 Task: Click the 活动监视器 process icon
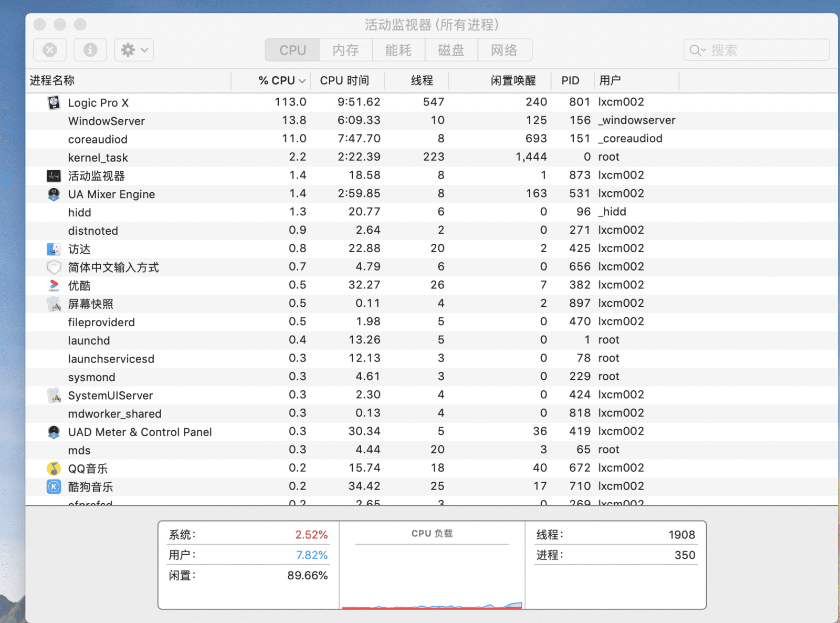[54, 176]
